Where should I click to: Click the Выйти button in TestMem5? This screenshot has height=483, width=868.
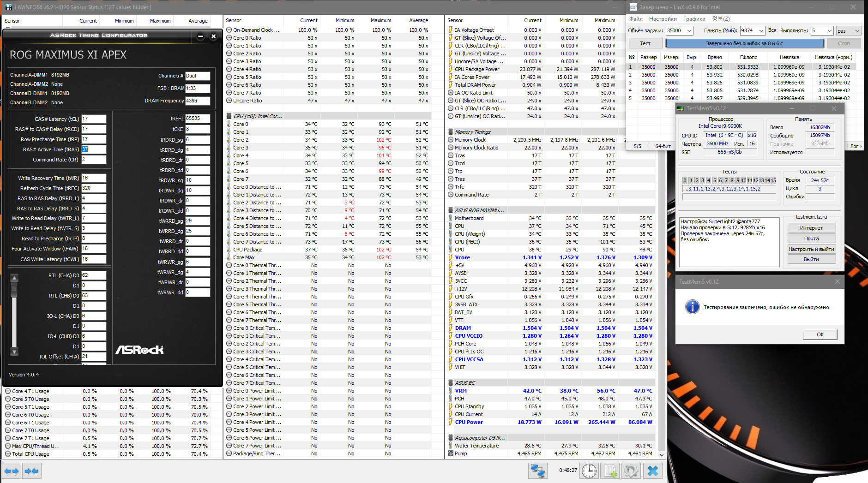tap(811, 259)
